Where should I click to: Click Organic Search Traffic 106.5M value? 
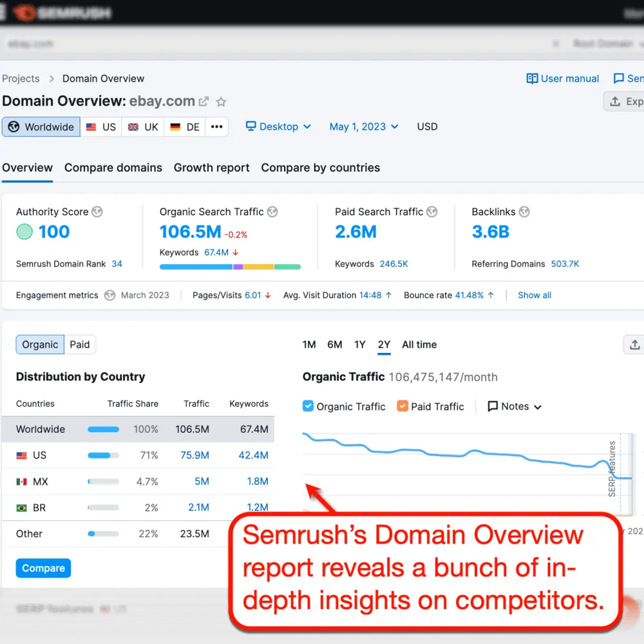tap(190, 232)
